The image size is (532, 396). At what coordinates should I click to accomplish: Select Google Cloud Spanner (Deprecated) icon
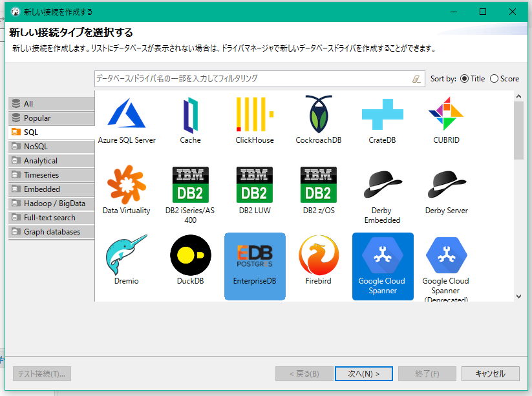pos(447,255)
